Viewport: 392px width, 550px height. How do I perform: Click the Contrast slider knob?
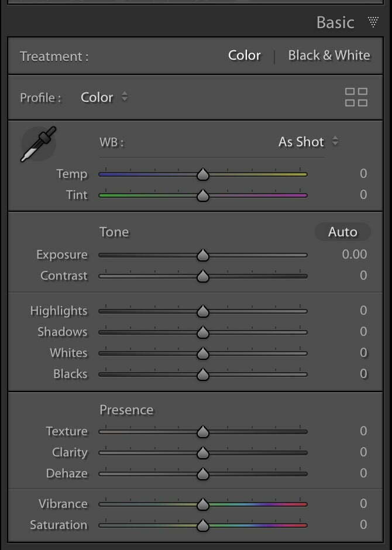202,276
